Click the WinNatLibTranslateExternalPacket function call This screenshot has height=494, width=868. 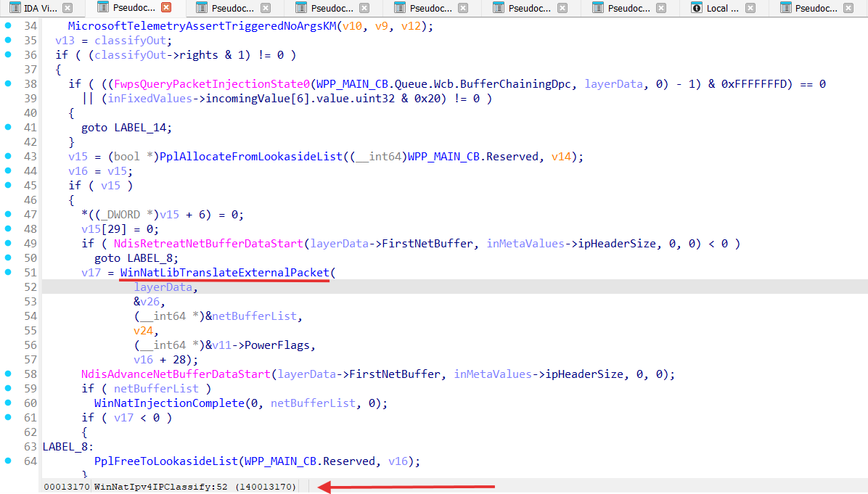(224, 273)
